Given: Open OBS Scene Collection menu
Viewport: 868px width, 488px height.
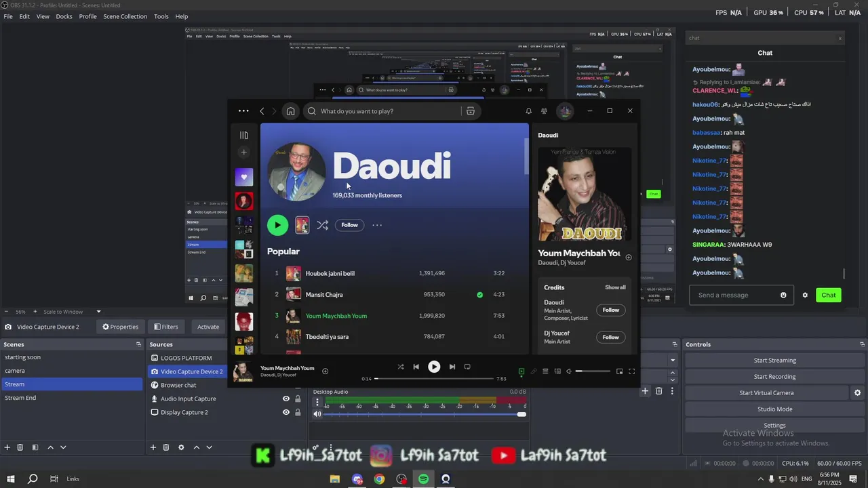Looking at the screenshot, I should coord(125,16).
